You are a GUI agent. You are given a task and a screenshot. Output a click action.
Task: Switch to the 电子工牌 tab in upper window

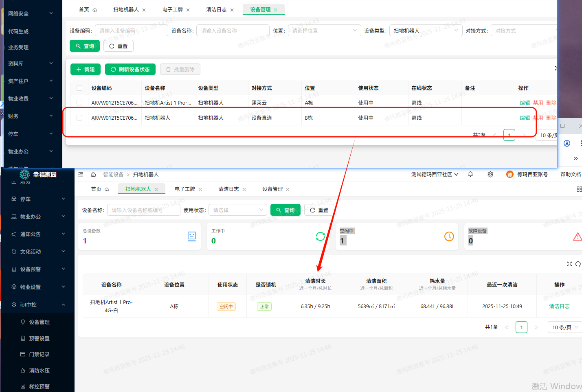(172, 10)
